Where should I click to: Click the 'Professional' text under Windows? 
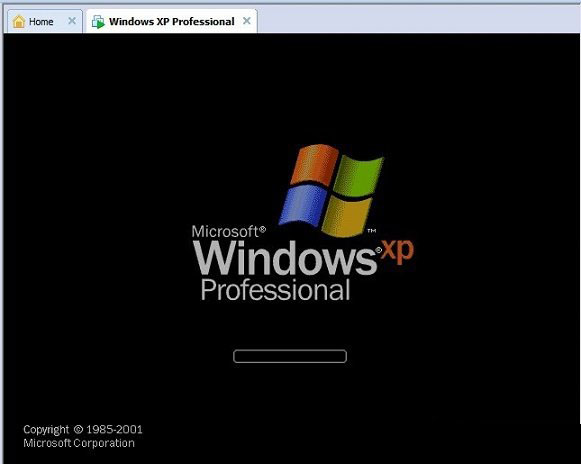coord(275,290)
